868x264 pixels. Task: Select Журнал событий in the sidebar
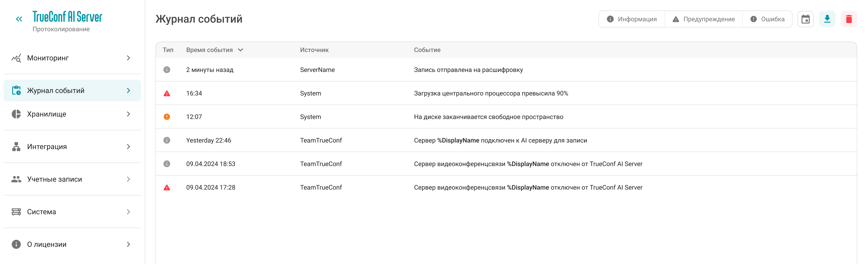coord(72,90)
